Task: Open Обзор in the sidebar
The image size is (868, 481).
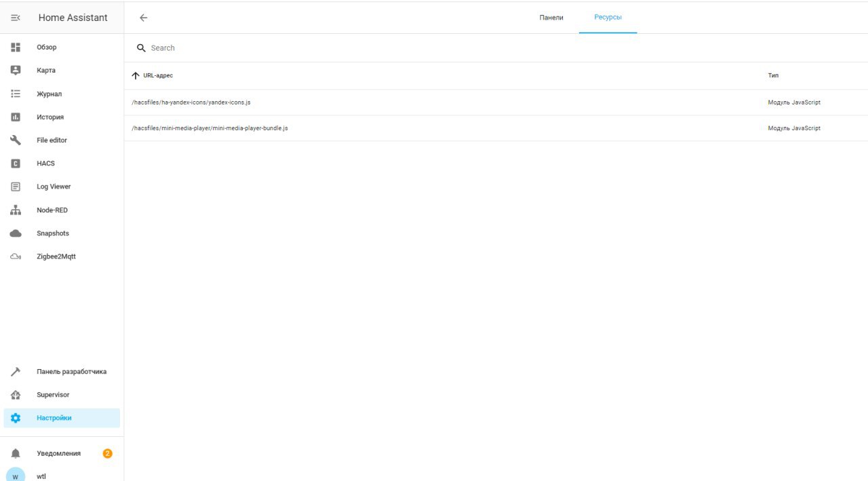Action: pyautogui.click(x=62, y=47)
